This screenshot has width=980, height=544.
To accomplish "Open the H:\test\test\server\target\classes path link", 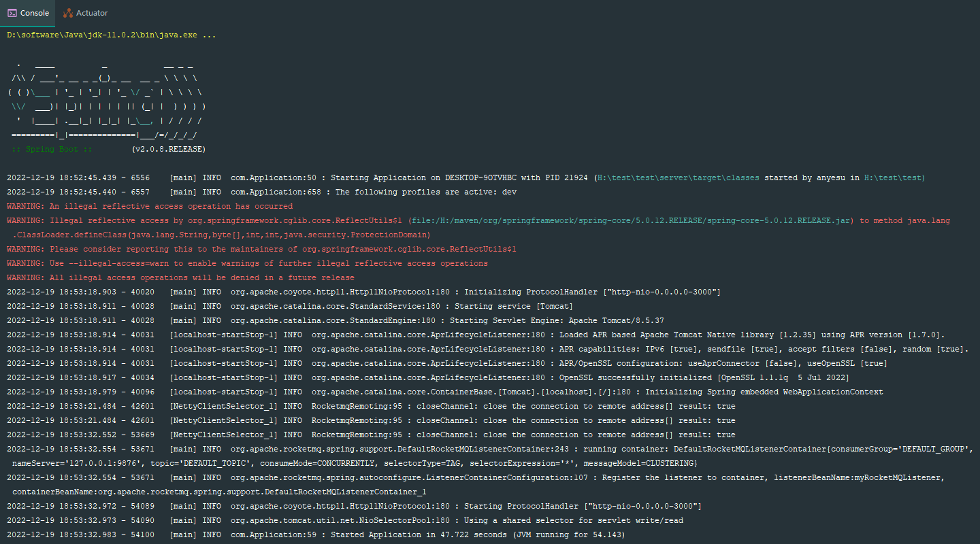I will [x=678, y=177].
